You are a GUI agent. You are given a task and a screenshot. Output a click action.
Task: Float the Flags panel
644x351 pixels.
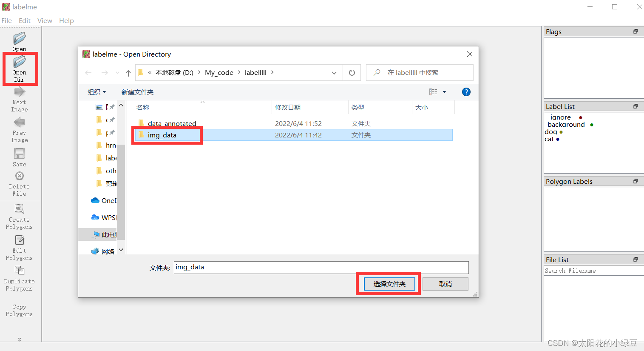635,31
